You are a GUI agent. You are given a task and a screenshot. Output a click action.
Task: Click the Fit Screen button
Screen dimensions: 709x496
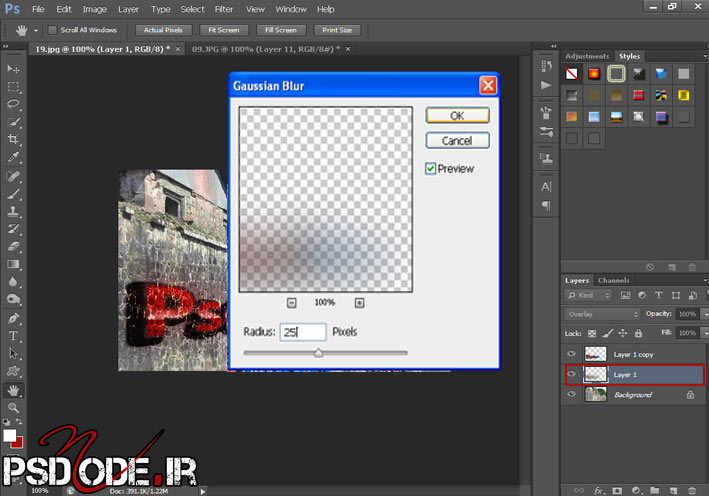coord(224,30)
